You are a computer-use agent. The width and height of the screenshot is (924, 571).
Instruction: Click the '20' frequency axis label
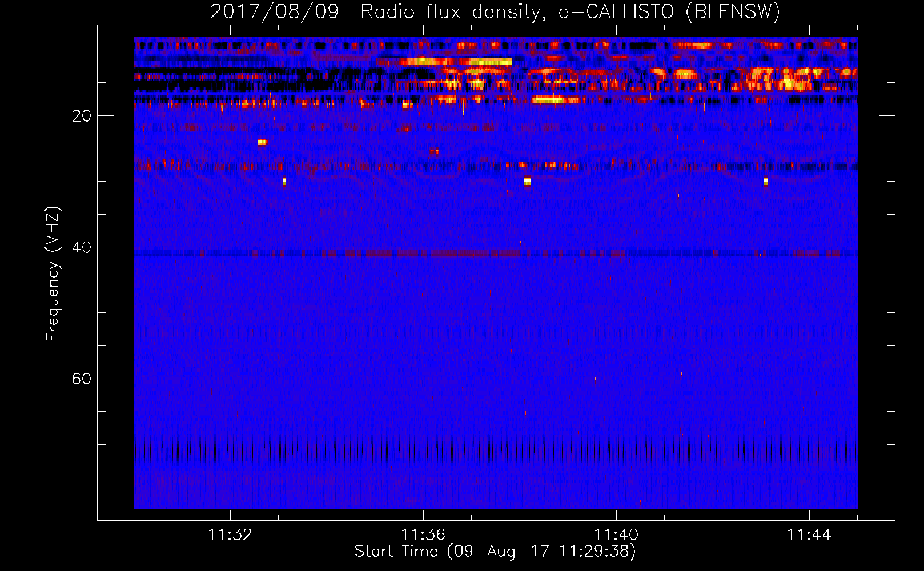pyautogui.click(x=81, y=116)
